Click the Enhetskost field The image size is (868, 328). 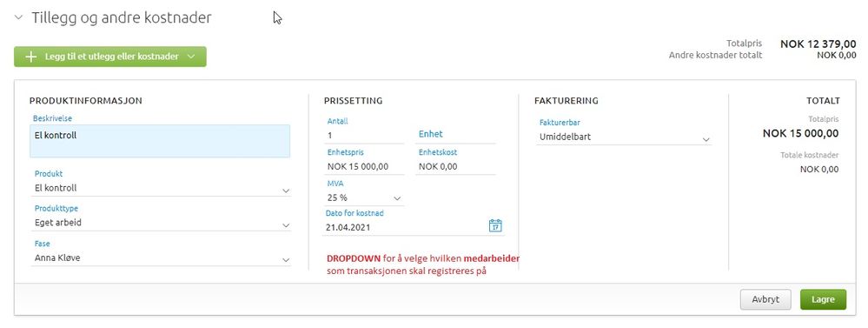point(455,167)
